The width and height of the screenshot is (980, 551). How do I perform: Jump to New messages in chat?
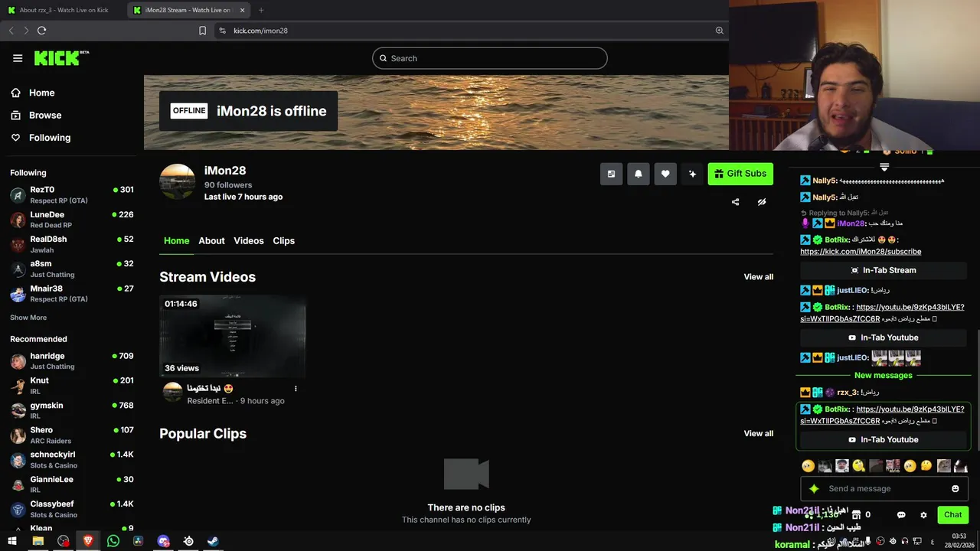click(x=884, y=376)
